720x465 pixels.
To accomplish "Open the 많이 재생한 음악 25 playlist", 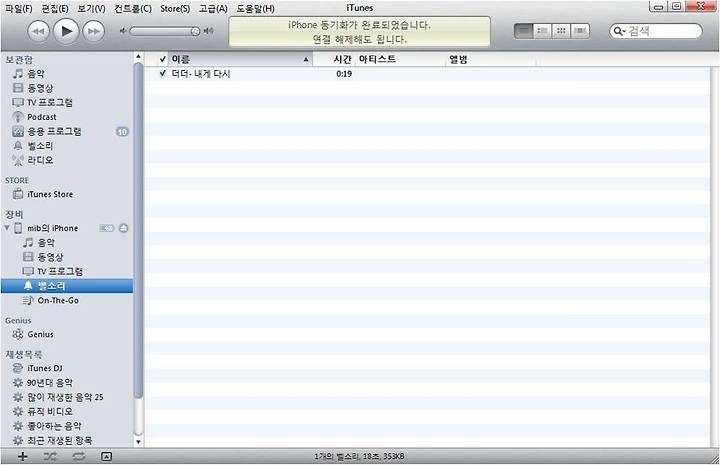I will (67, 397).
